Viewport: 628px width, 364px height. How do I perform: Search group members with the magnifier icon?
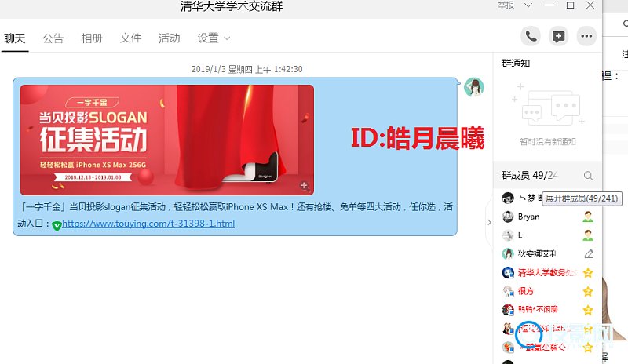pos(588,176)
